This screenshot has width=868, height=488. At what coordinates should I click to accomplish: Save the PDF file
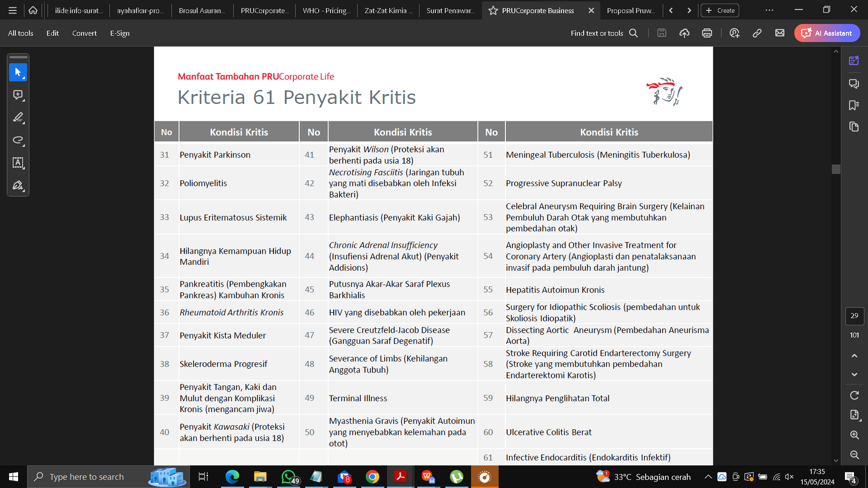point(662,33)
